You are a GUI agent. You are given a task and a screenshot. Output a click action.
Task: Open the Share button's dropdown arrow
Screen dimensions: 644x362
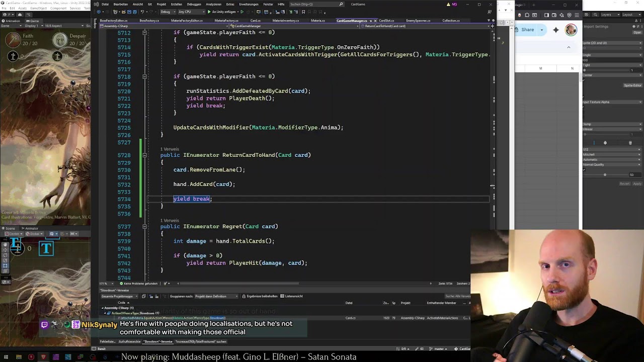coord(541,30)
